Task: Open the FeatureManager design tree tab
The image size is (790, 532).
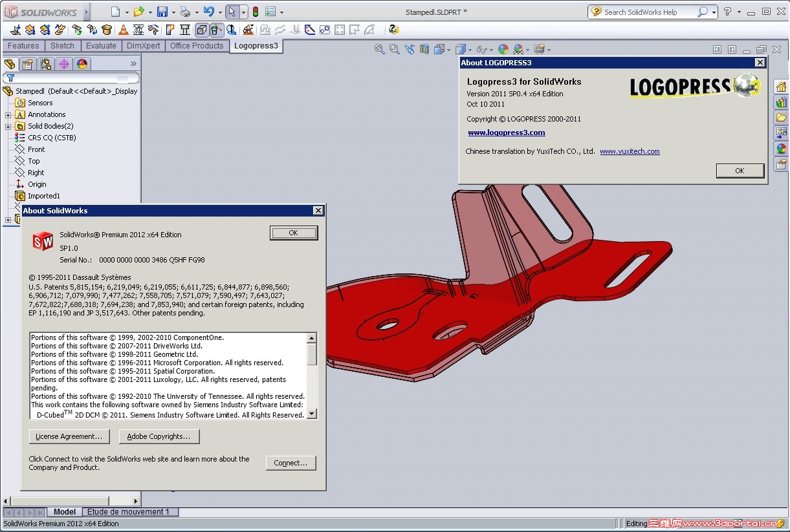Action: pos(9,63)
